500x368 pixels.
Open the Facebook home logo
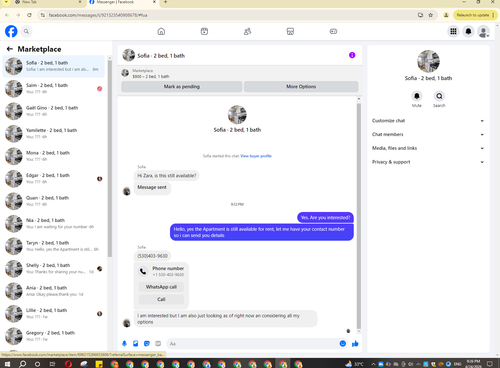tap(11, 31)
